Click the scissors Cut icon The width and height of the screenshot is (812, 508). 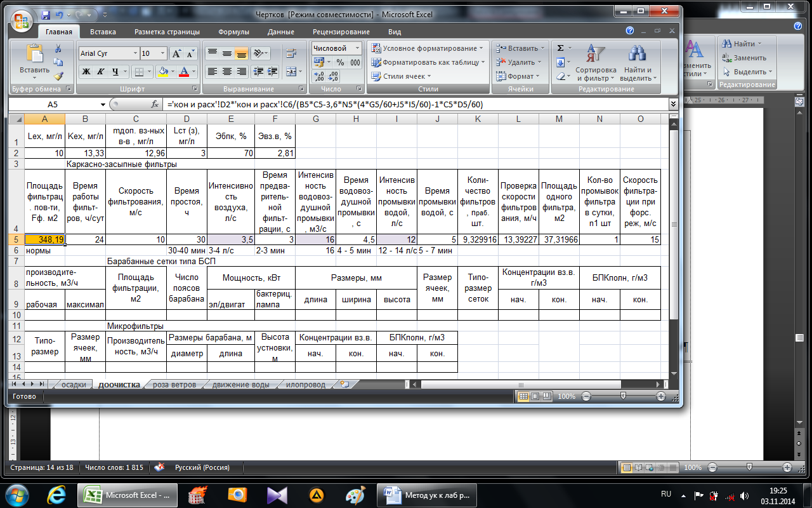click(x=58, y=48)
